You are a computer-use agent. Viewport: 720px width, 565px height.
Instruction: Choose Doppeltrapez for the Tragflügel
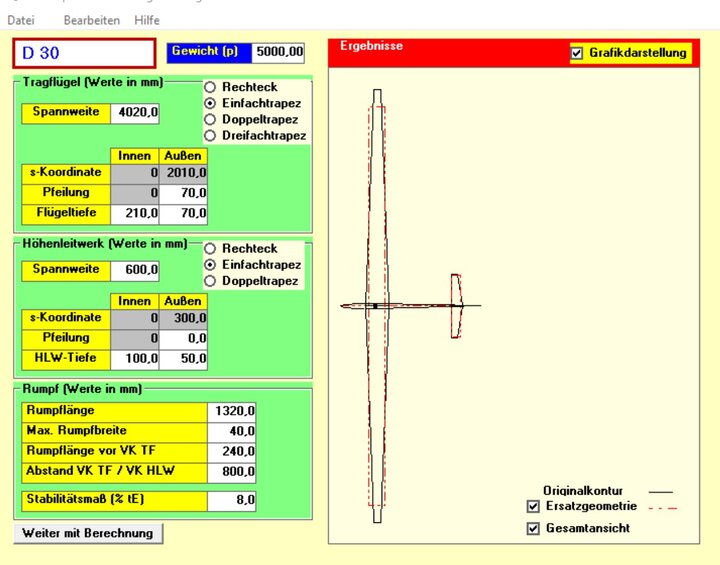(x=210, y=119)
